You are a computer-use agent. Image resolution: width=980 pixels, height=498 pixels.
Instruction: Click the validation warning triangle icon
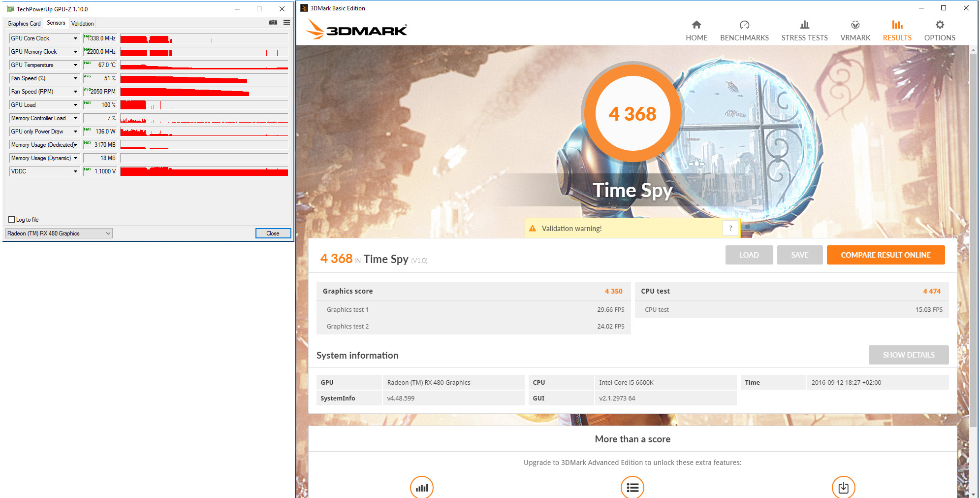532,229
